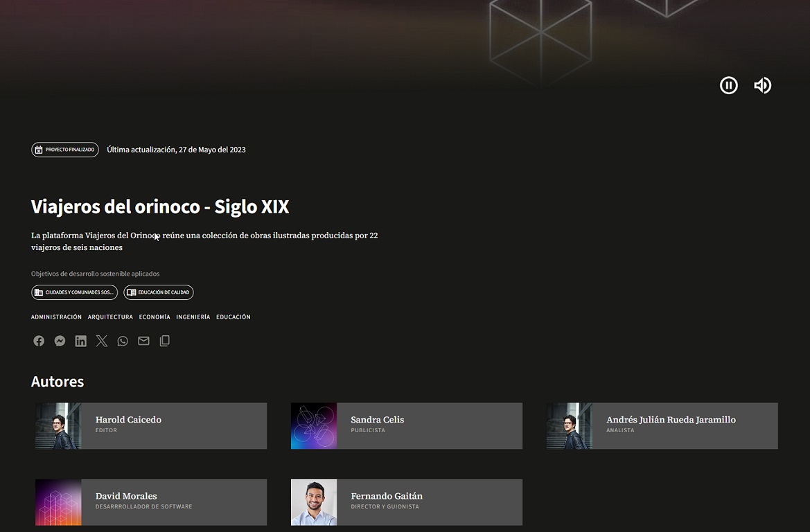The width and height of the screenshot is (810, 532).
Task: View Andrés Julián Rueda Jaramillo profile
Action: 670,420
